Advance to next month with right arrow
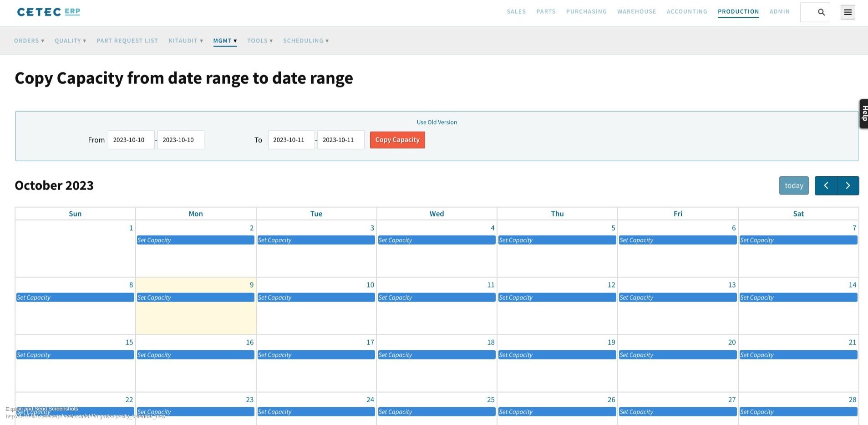 coord(848,185)
